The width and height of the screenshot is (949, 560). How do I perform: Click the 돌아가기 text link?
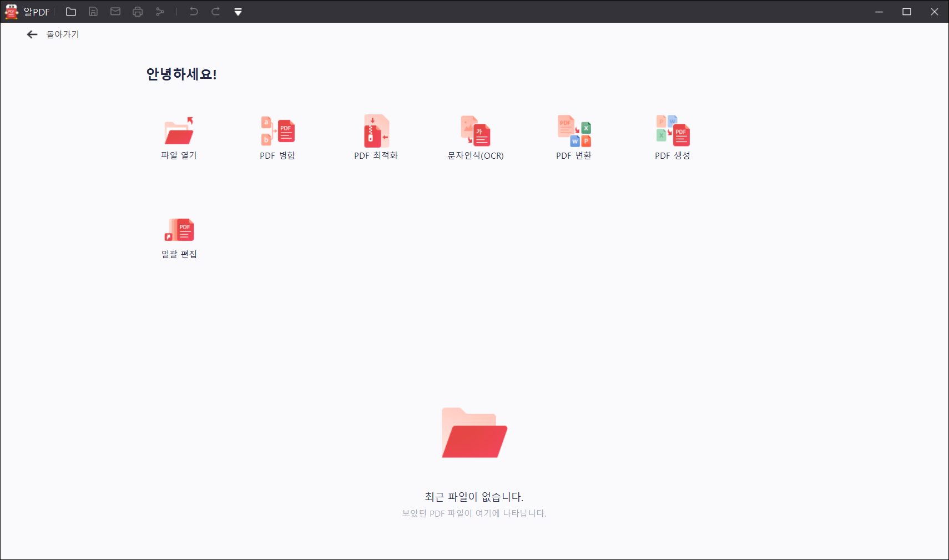63,34
